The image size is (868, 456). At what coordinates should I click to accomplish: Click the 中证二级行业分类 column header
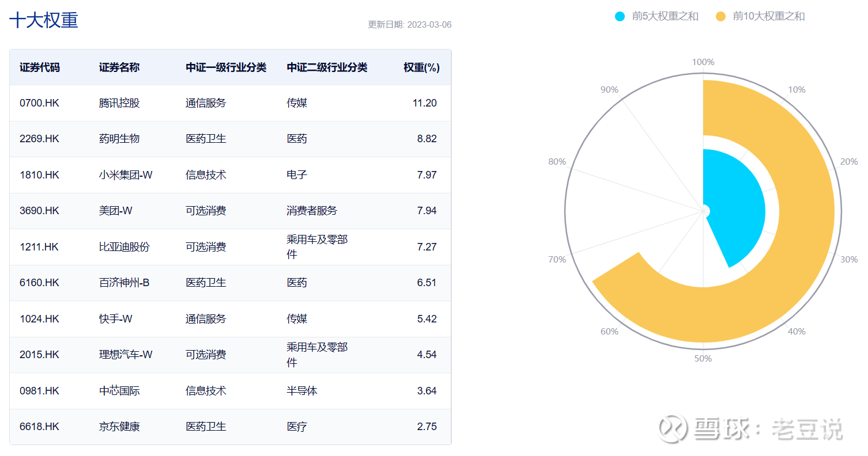click(326, 67)
